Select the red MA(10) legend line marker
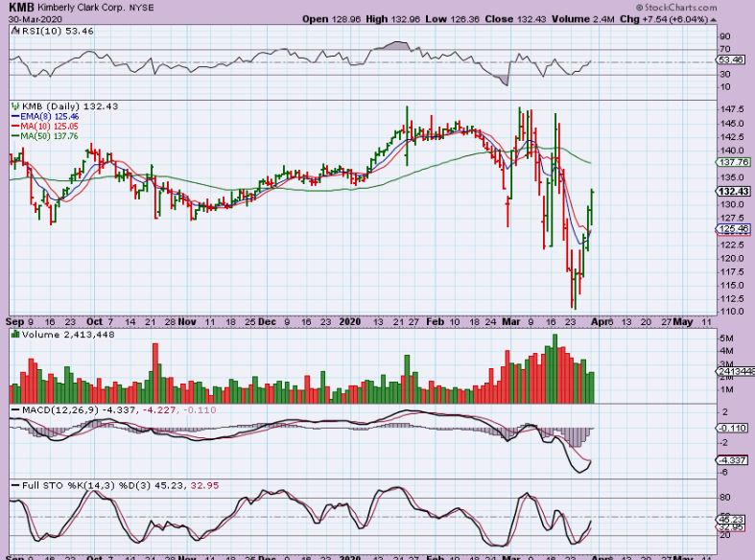 (x=15, y=127)
